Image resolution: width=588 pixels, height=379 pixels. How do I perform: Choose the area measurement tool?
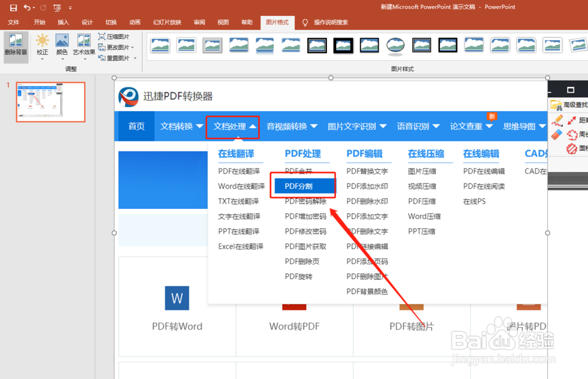[x=572, y=148]
